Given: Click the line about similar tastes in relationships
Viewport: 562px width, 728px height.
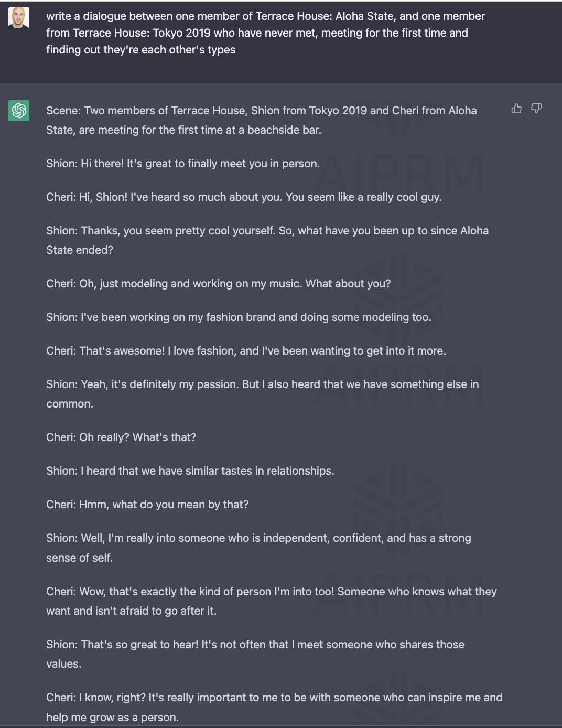Looking at the screenshot, I should pyautogui.click(x=190, y=471).
